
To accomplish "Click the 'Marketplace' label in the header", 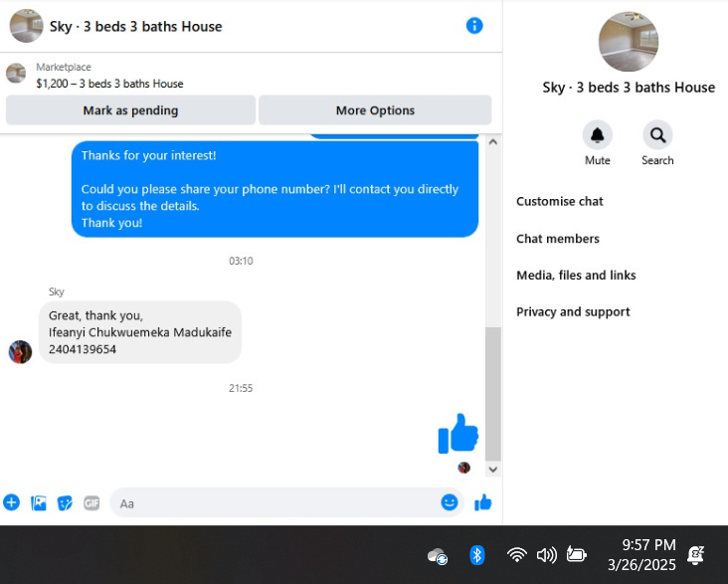I will [x=64, y=67].
